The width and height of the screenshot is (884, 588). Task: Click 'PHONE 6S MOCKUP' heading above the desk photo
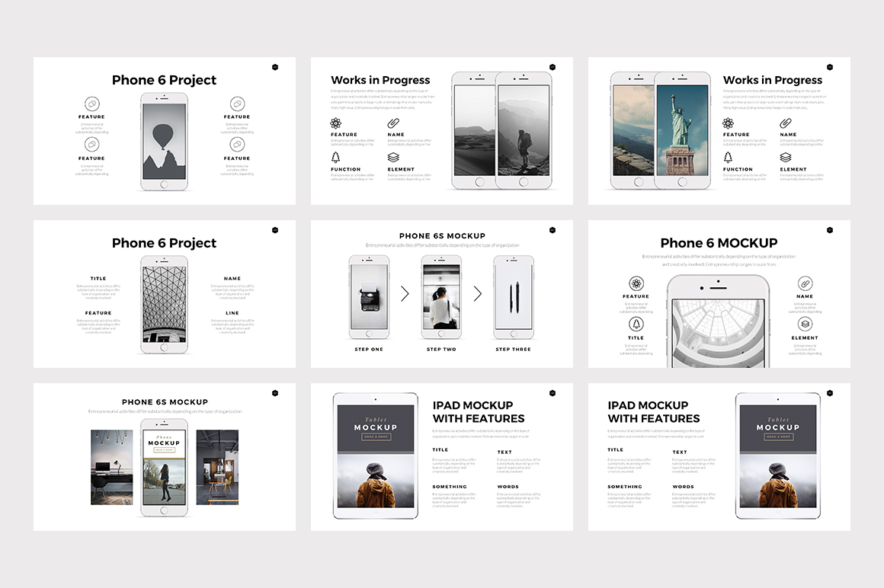tap(165, 402)
